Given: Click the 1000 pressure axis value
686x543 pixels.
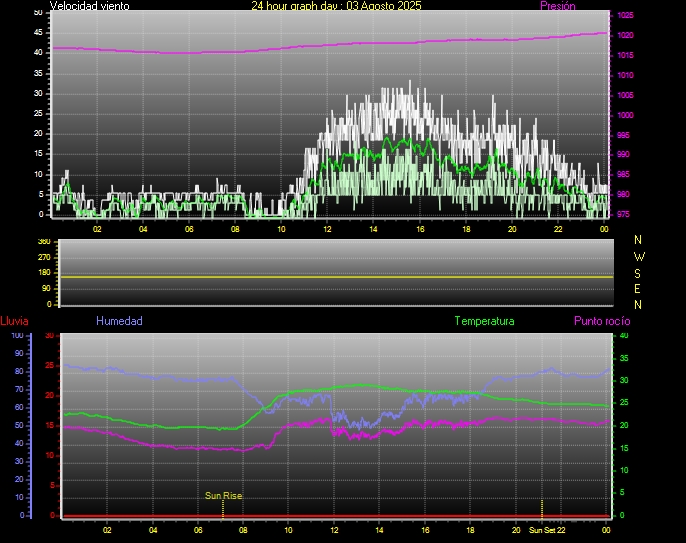Looking at the screenshot, I should click(625, 116).
